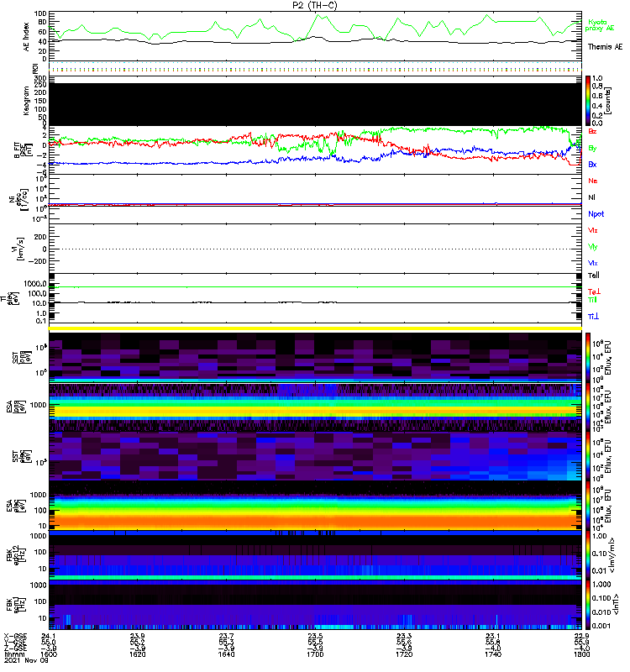Click the AE Index axis label
This screenshot has width=630, height=672.
point(27,37)
